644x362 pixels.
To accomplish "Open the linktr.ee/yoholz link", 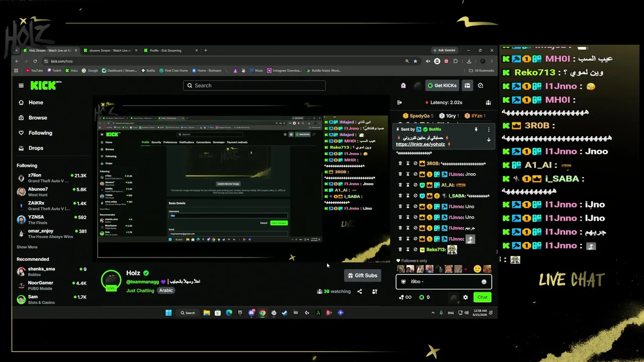I will [421, 144].
